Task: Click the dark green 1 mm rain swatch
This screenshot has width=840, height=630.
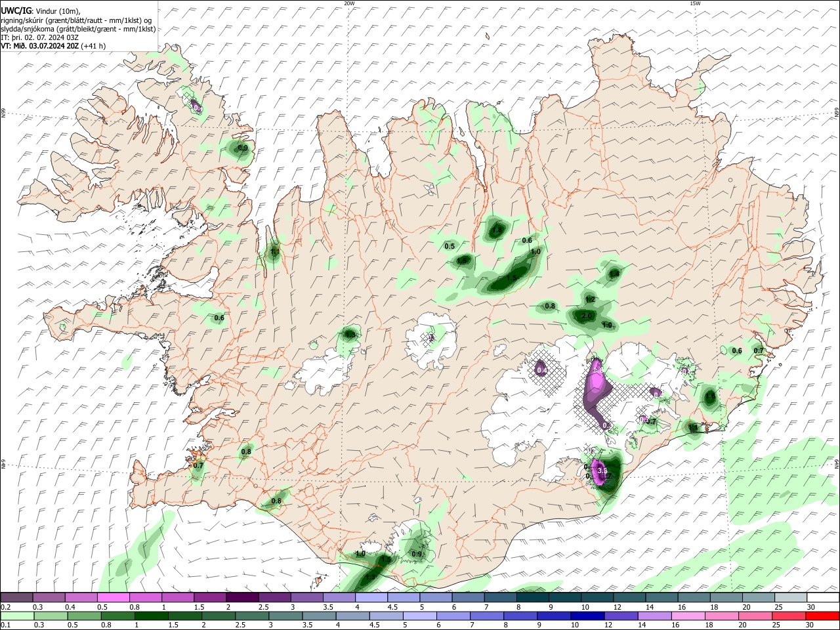Action: point(151,616)
